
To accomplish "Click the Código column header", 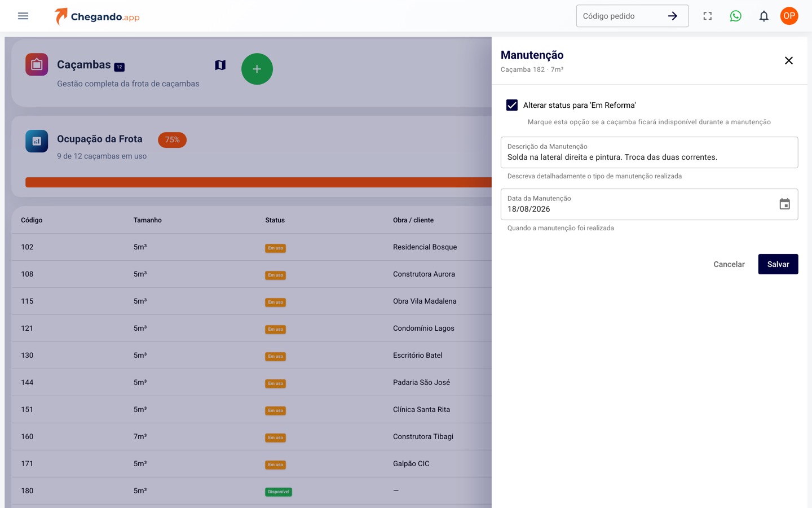I will point(32,220).
